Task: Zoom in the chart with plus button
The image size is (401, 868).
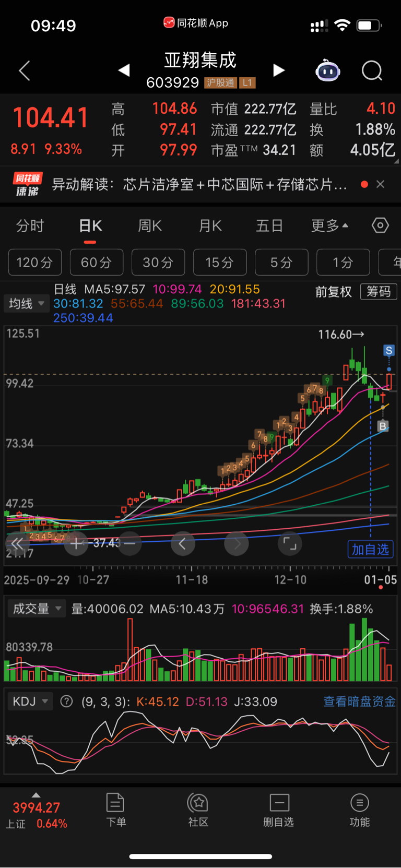Action: [76, 544]
